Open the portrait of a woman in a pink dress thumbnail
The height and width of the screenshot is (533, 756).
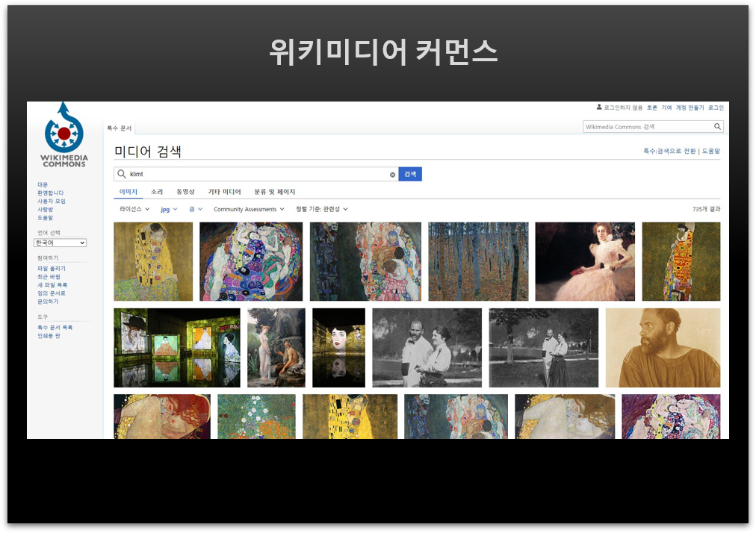[586, 262]
